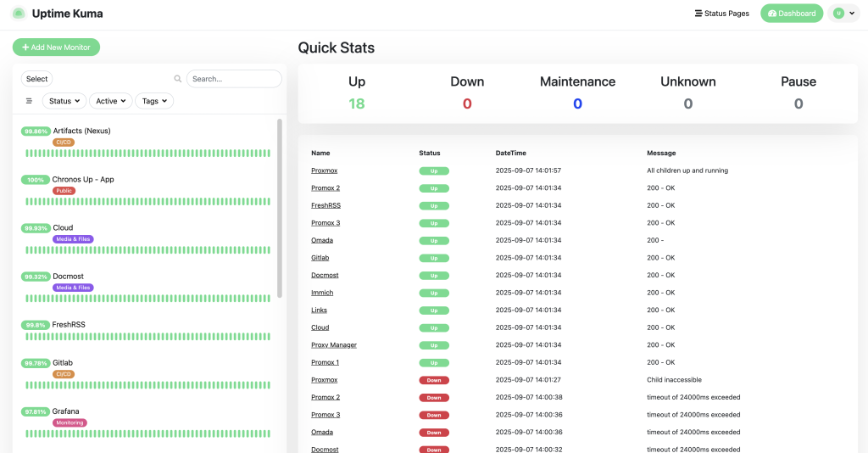
Task: Open the Links link in table
Action: 319,310
